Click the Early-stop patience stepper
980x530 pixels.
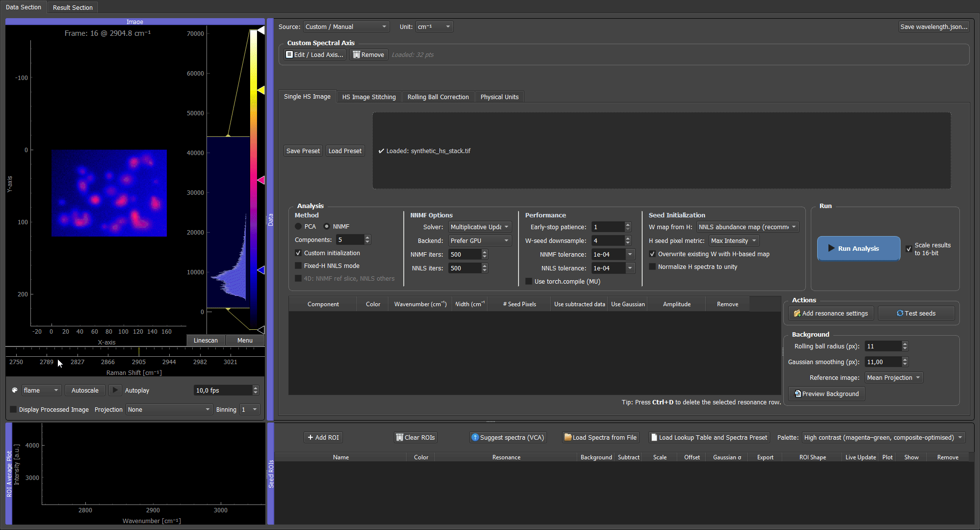pos(628,227)
